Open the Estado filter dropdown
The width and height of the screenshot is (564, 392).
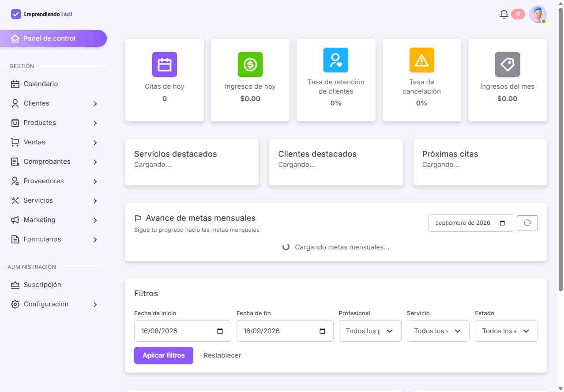tap(506, 331)
